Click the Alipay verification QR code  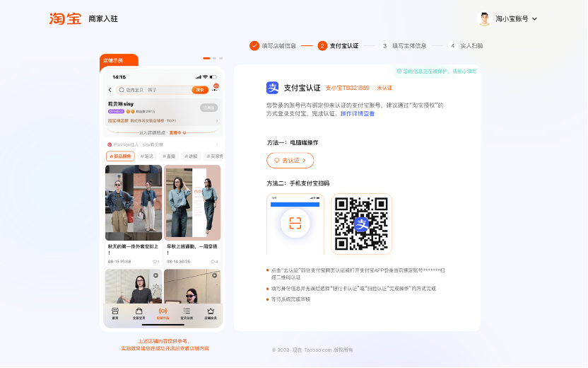pos(362,224)
